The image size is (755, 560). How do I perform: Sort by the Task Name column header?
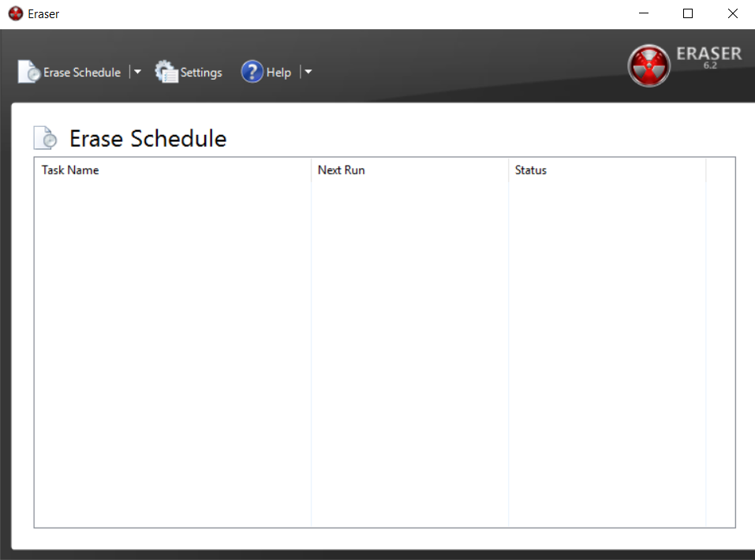70,170
